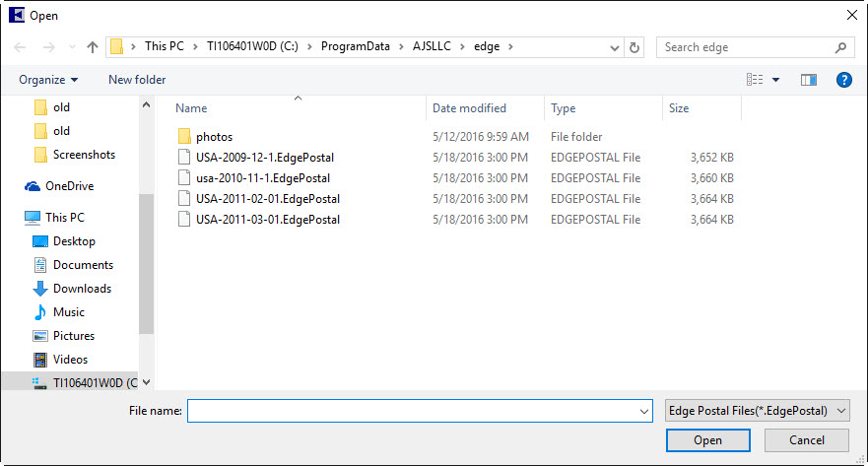The width and height of the screenshot is (868, 466).
Task: Sort by Date modified column header
Action: tap(469, 108)
